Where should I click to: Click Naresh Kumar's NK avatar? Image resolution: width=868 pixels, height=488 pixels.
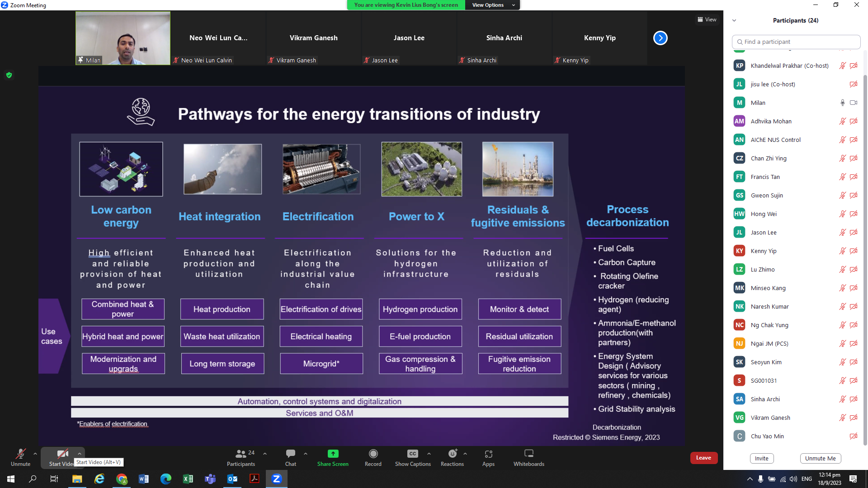pyautogui.click(x=739, y=306)
